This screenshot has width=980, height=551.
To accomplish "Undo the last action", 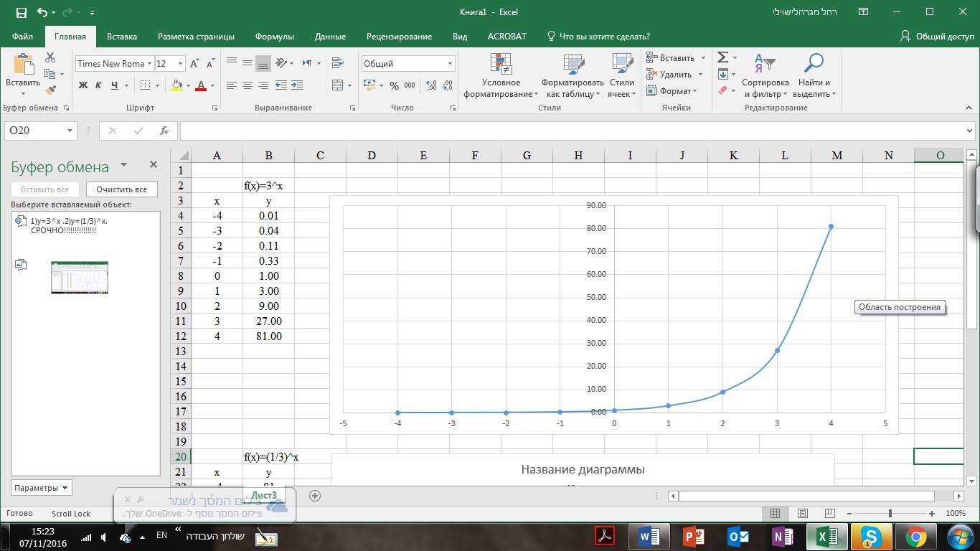I will click(42, 12).
